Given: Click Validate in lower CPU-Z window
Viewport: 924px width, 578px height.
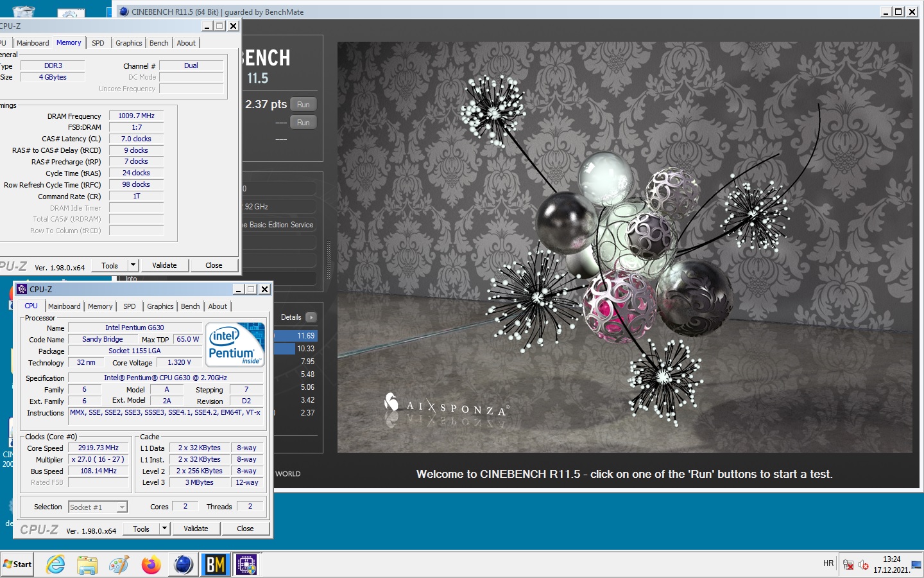Looking at the screenshot, I should coord(196,529).
